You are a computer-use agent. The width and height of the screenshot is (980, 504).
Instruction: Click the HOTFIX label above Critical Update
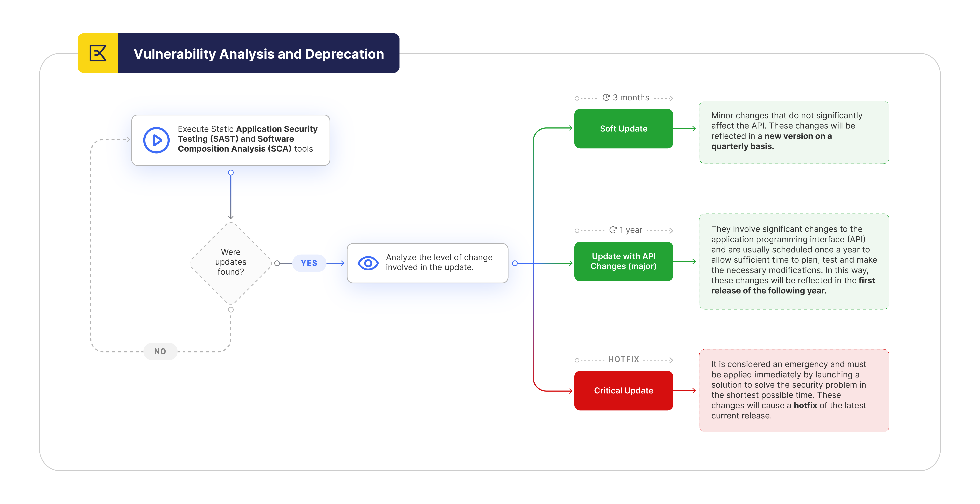point(624,359)
